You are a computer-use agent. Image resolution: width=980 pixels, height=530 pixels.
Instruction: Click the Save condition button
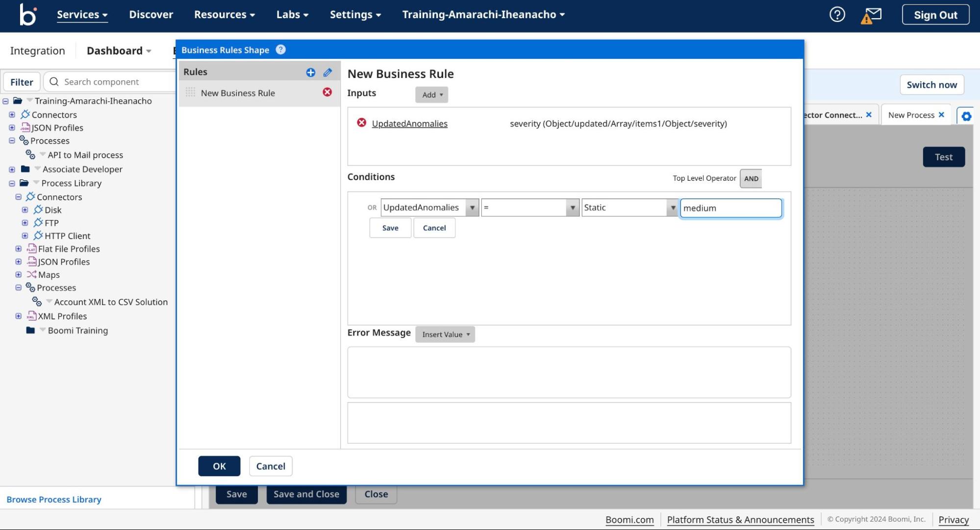click(390, 228)
